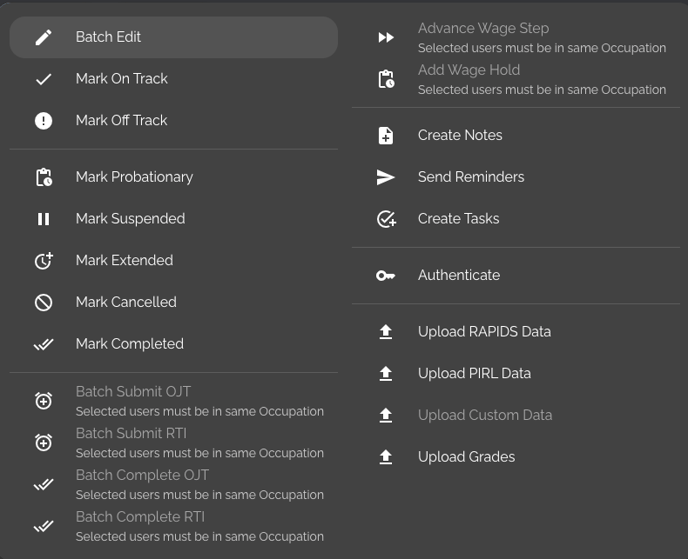
Task: Click the pause icon beside Mark Suspended
Action: click(43, 219)
